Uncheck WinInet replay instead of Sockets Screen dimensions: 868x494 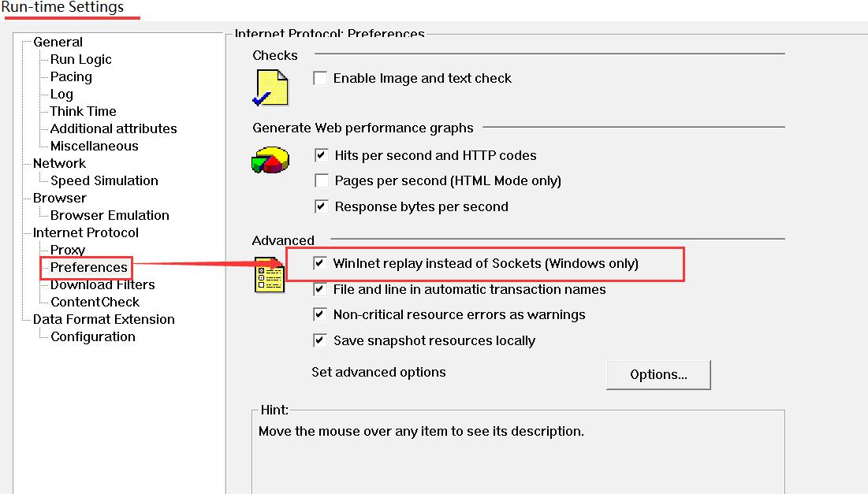320,263
